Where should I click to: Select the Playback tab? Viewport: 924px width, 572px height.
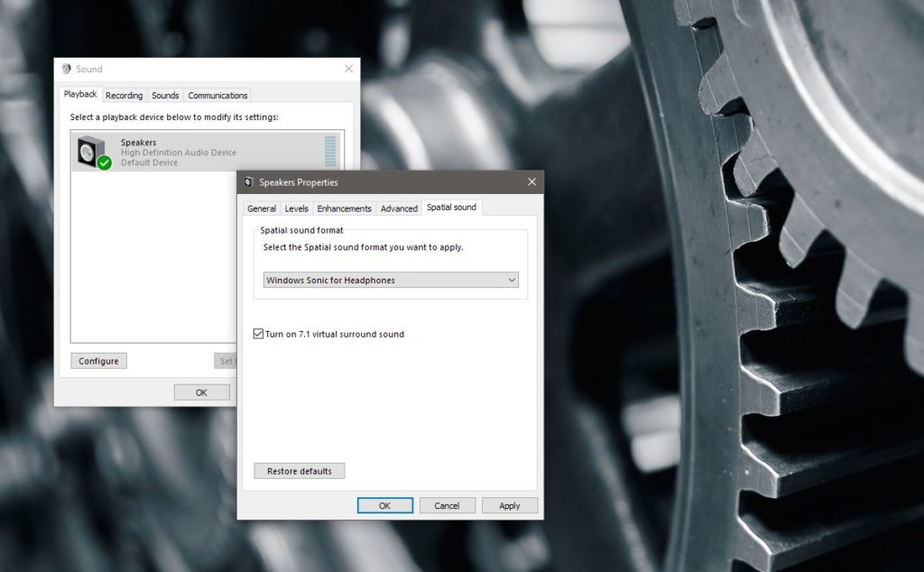click(x=79, y=93)
